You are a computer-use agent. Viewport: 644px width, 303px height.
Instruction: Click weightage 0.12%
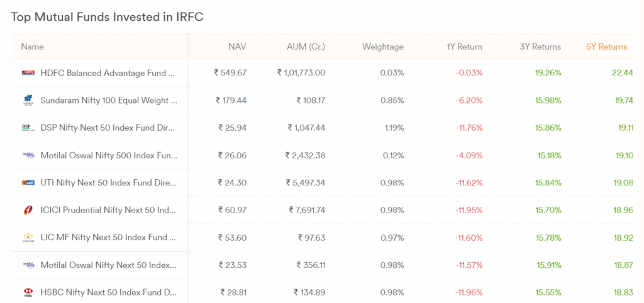point(392,156)
